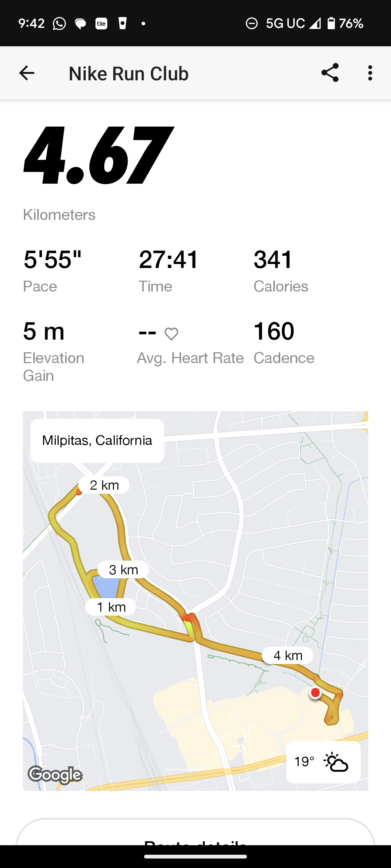The width and height of the screenshot is (391, 868).
Task: Select the 2 km route marker
Action: pyautogui.click(x=104, y=485)
